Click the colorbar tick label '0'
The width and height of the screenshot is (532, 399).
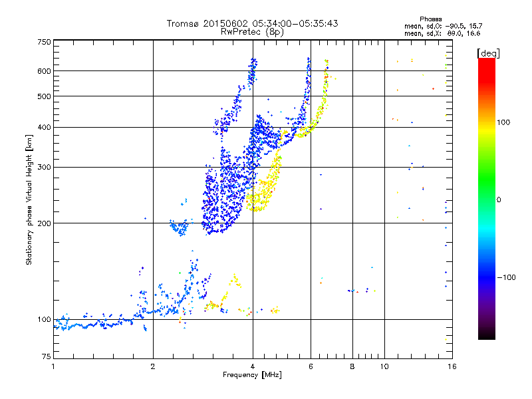click(x=499, y=200)
